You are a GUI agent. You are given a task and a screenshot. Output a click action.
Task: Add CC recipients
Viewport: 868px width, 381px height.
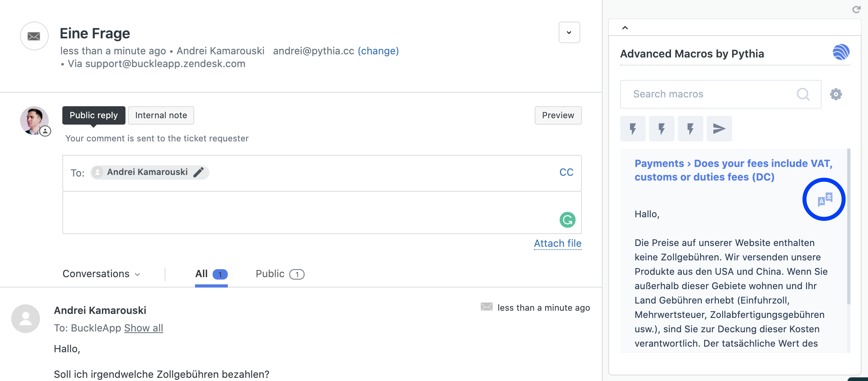[566, 172]
